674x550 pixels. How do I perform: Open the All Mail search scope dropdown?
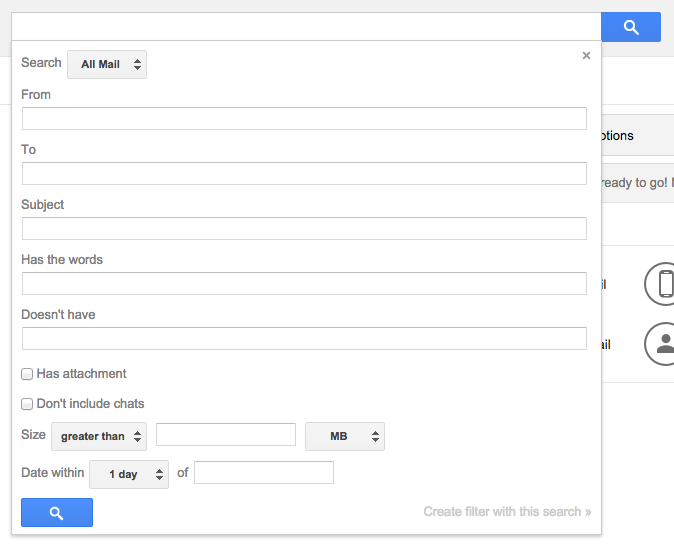click(x=107, y=64)
